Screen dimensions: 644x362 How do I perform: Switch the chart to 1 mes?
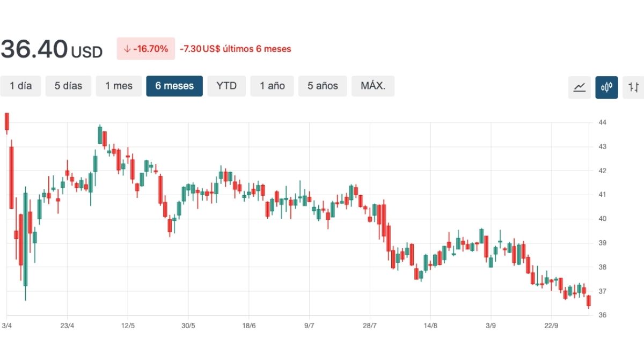pyautogui.click(x=119, y=86)
